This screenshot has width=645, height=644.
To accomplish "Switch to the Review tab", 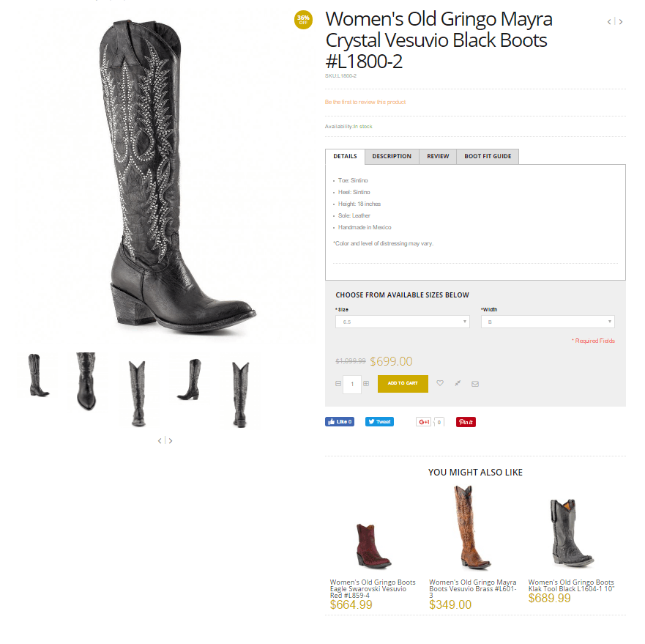I will tap(438, 157).
